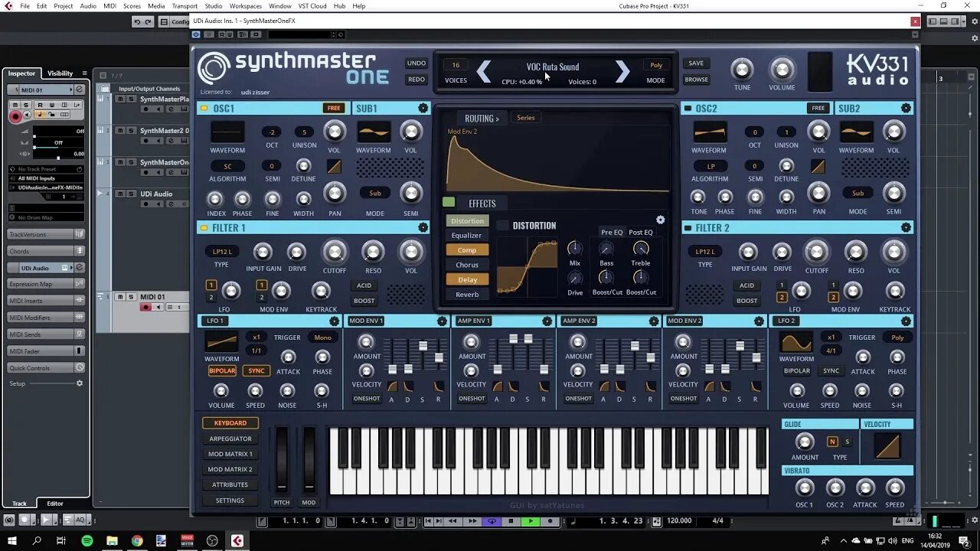The width and height of the screenshot is (980, 551).
Task: Toggle OSC1 FREE button
Action: [x=334, y=108]
